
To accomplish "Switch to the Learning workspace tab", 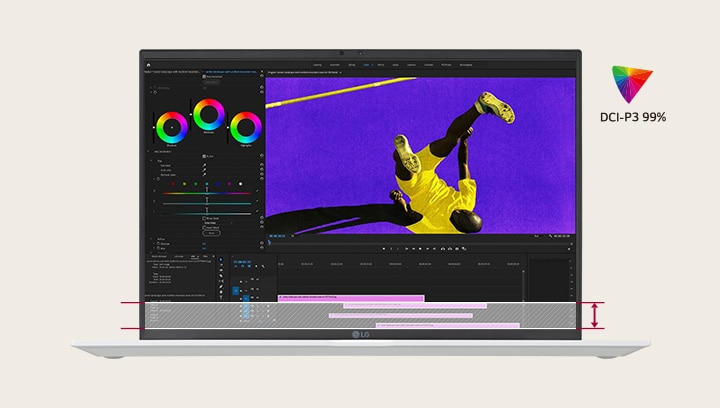I will tap(317, 65).
